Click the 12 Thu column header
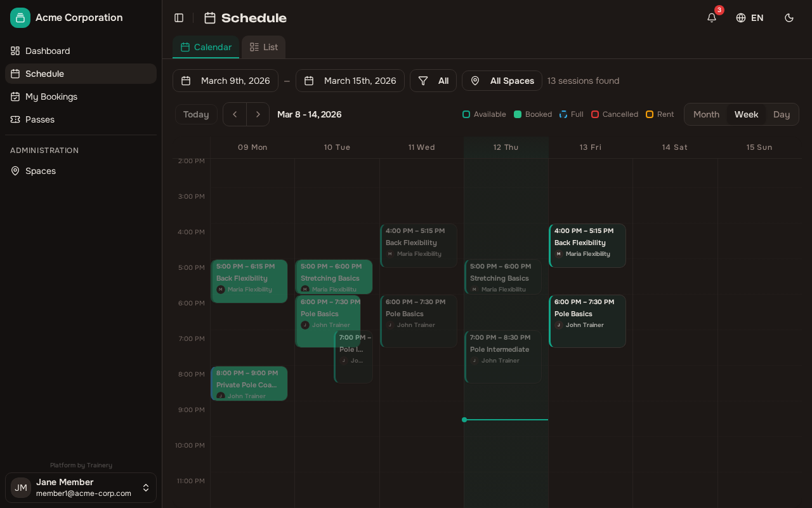Screen dimensions: 812x508 [x=506, y=147]
